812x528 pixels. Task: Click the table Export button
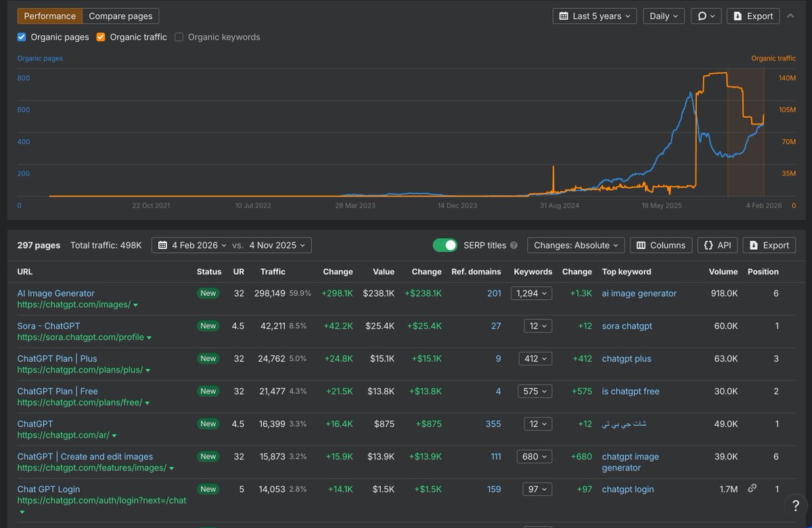[x=769, y=245]
